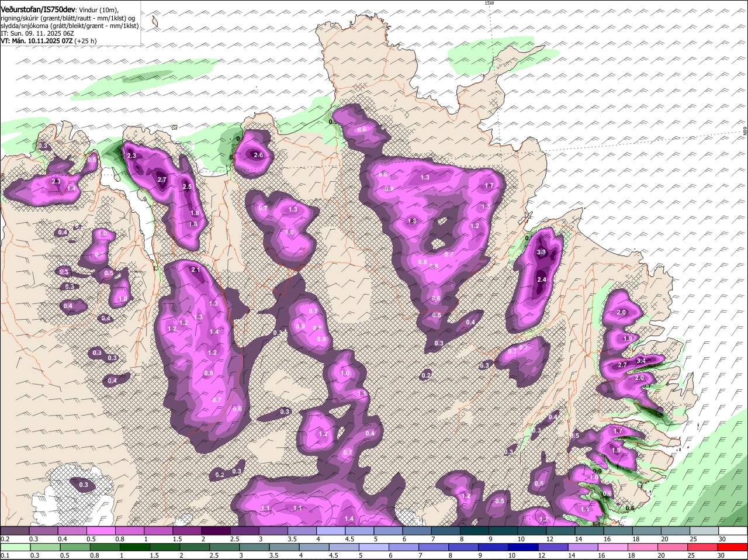Click legend label 4.5 in the rain scale
Screen dimensions: 748x560
point(333,555)
